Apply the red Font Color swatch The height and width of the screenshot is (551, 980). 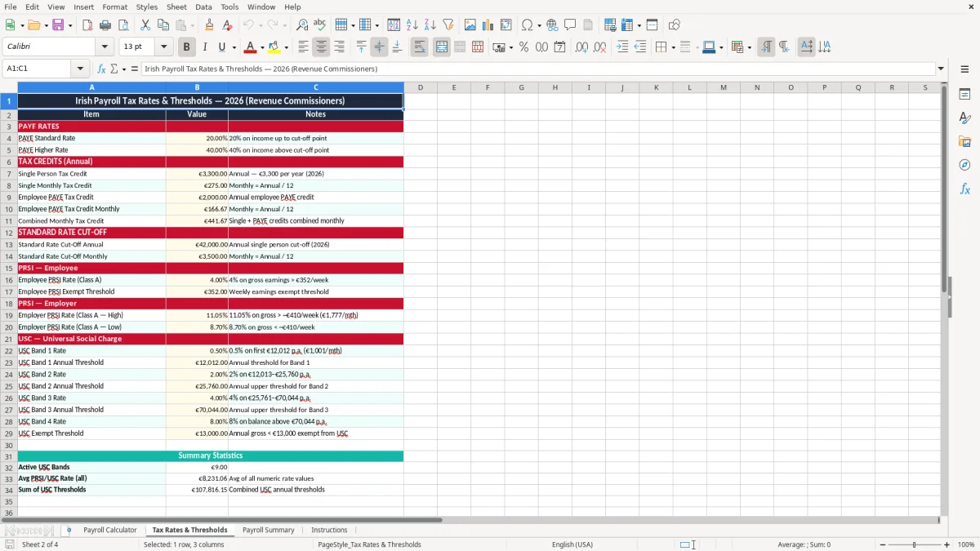pos(250,47)
